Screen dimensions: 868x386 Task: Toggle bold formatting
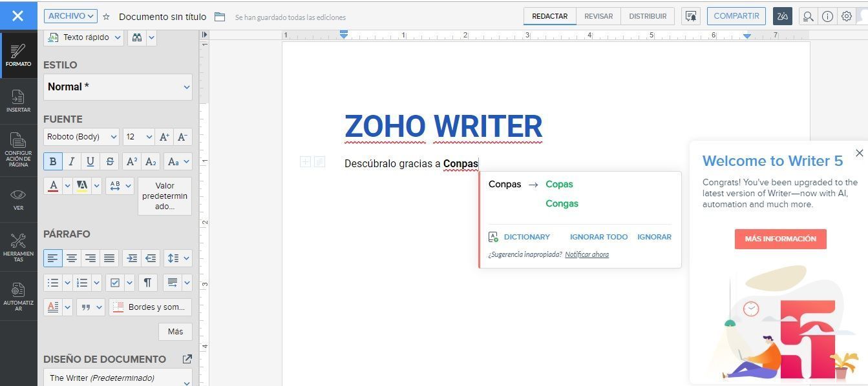click(53, 161)
